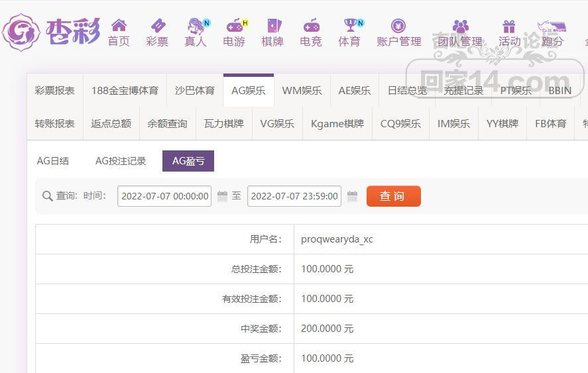Click the home house icon for 首页
Image resolution: width=588 pixels, height=373 pixels.
[x=119, y=25]
